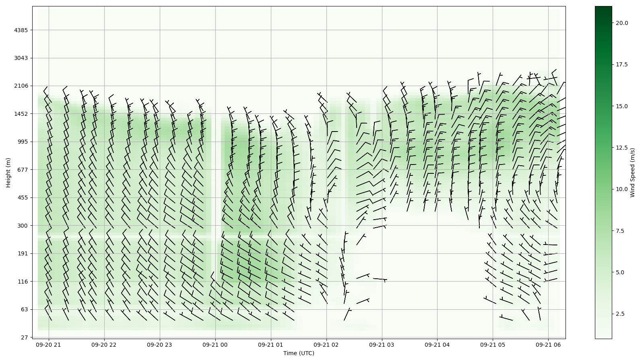Select the 09-21 06 time tick label
Image resolution: width=644 pixels, height=362 pixels.
coord(548,345)
